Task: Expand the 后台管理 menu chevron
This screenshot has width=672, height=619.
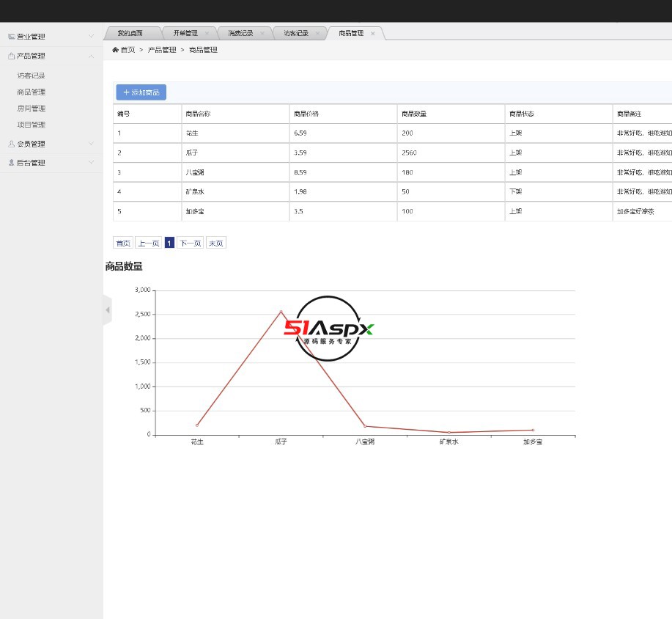Action: pos(91,163)
